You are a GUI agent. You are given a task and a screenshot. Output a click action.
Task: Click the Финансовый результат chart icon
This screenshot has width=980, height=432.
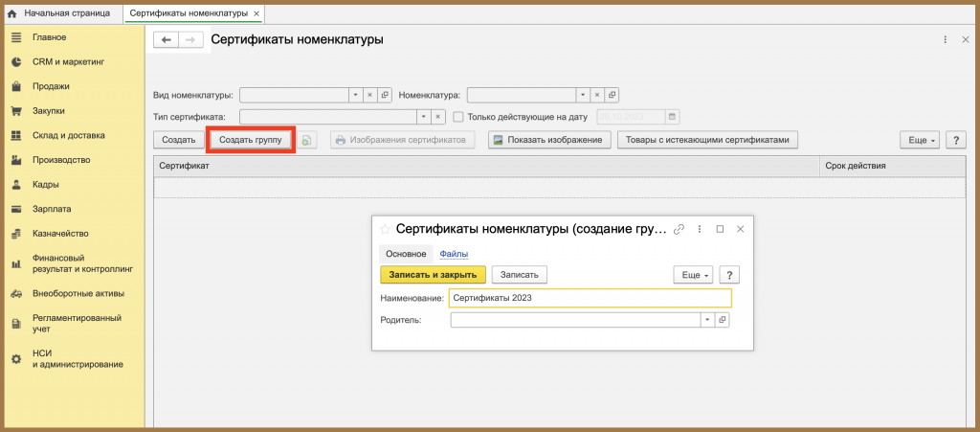tap(17, 263)
